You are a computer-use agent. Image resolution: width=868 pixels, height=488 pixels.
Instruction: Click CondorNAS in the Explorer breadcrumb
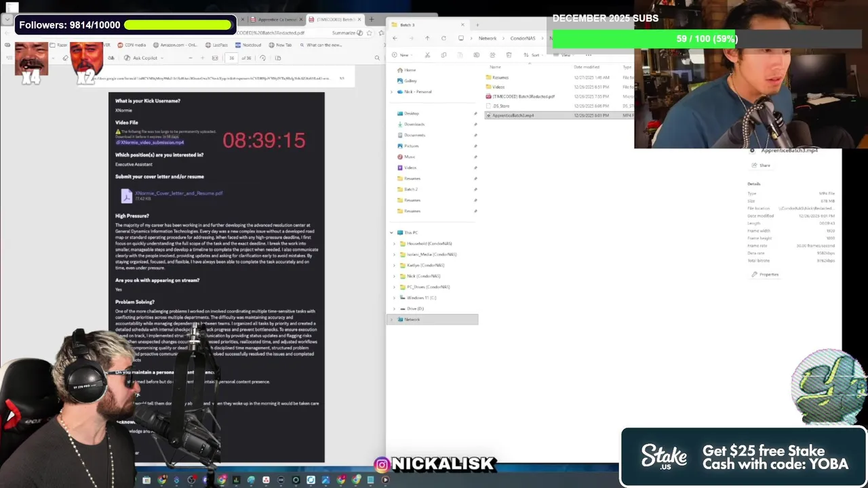coord(523,38)
